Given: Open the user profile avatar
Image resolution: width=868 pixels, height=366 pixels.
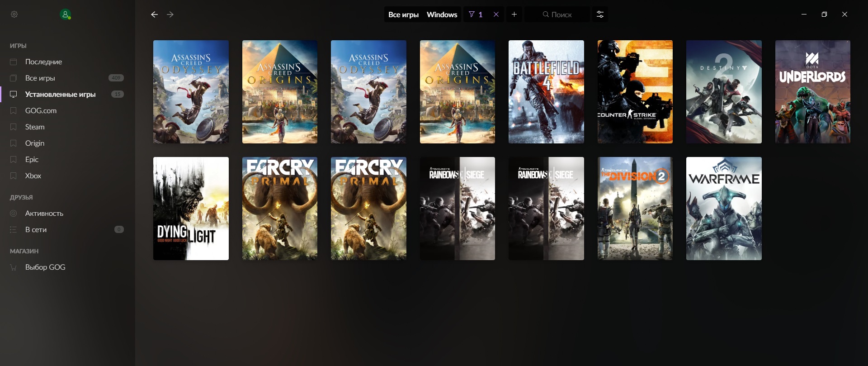Looking at the screenshot, I should coord(66,14).
